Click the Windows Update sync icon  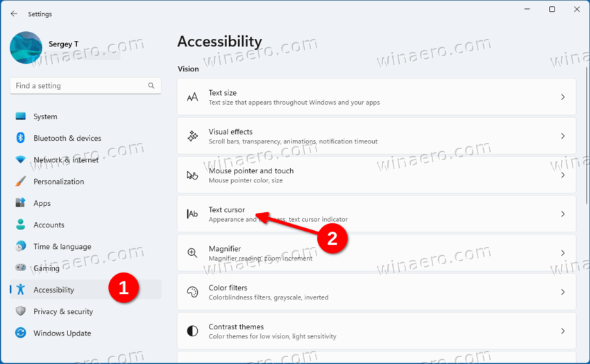[20, 333]
